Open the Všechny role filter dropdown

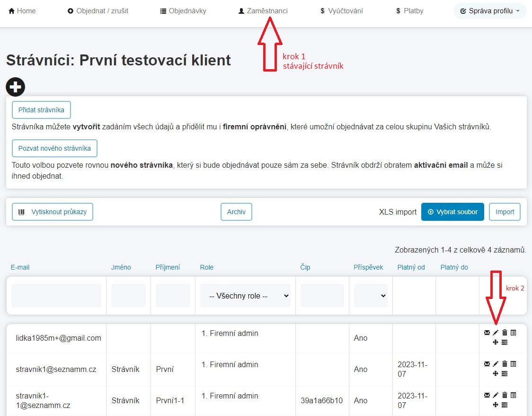pos(245,296)
